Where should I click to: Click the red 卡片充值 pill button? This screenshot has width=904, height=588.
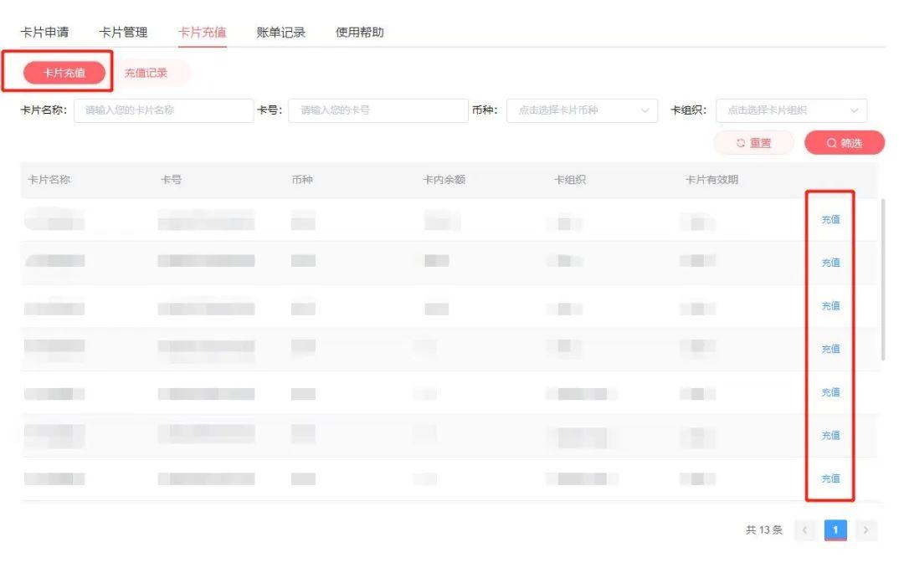(x=64, y=73)
